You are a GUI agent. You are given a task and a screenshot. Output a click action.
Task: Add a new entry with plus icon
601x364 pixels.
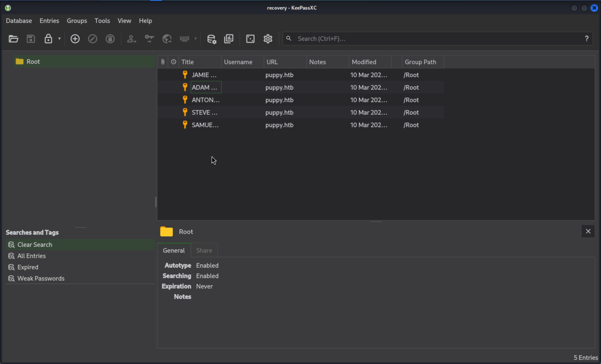pyautogui.click(x=75, y=39)
